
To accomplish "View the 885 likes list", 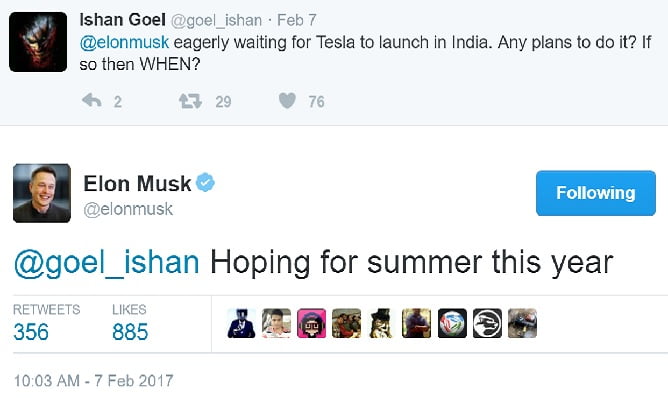I will coord(130,331).
